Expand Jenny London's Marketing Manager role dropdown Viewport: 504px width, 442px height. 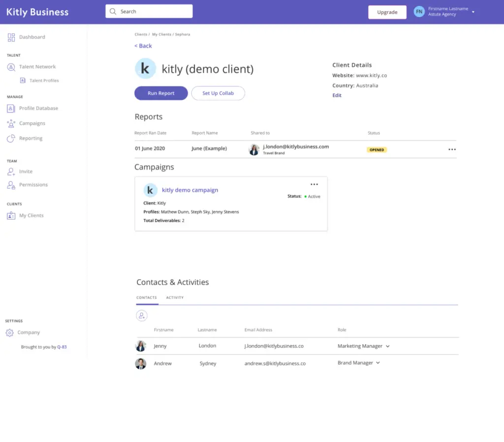click(x=388, y=346)
